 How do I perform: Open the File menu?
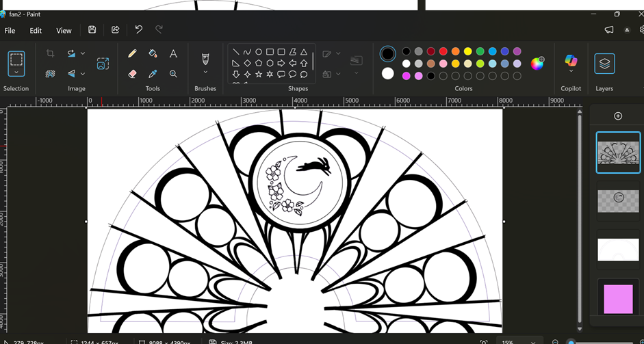[x=10, y=30]
